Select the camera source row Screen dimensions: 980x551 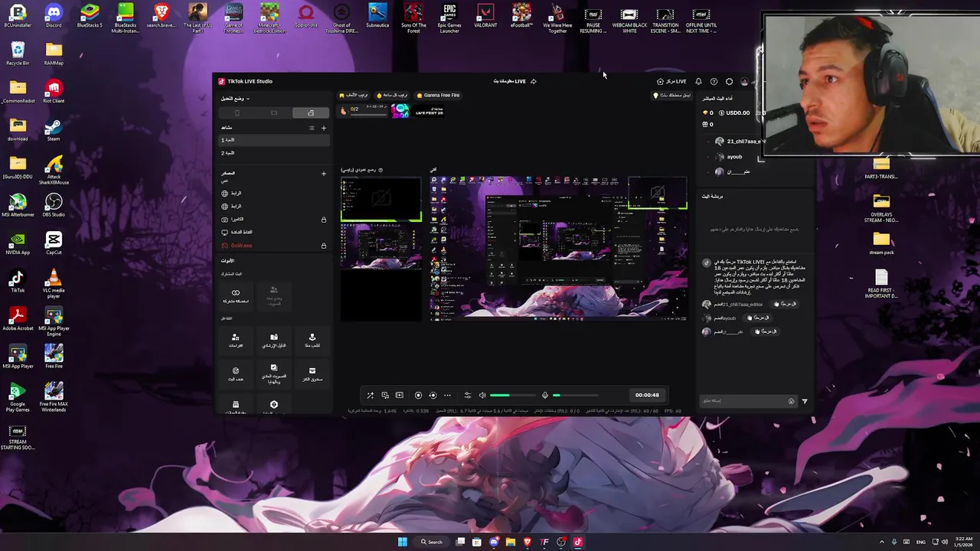point(275,220)
